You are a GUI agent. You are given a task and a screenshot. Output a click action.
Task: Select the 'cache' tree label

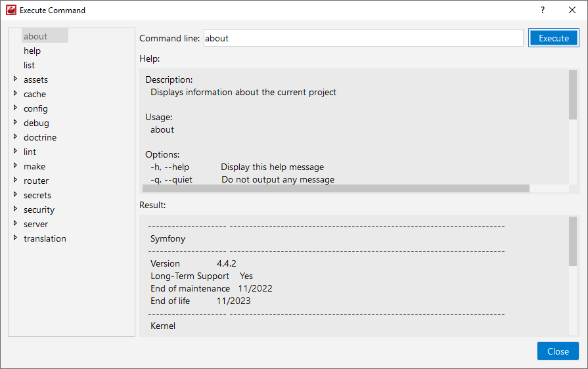tap(35, 94)
